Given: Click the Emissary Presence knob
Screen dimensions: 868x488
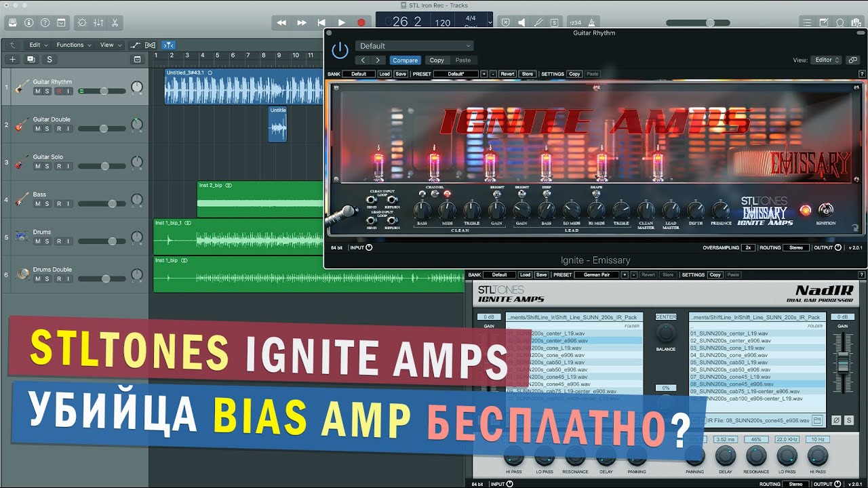Looking at the screenshot, I should coord(721,209).
